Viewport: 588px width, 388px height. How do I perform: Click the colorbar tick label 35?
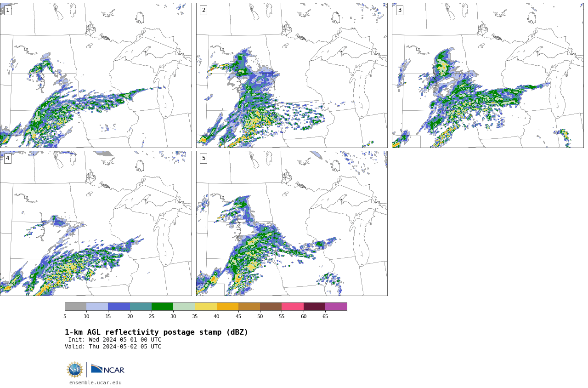click(x=195, y=316)
